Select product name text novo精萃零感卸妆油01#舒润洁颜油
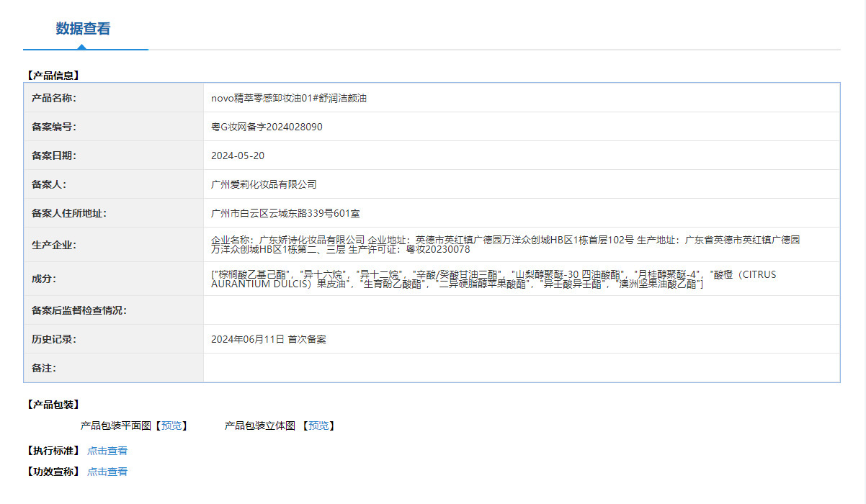866x504 pixels. pyautogui.click(x=289, y=98)
